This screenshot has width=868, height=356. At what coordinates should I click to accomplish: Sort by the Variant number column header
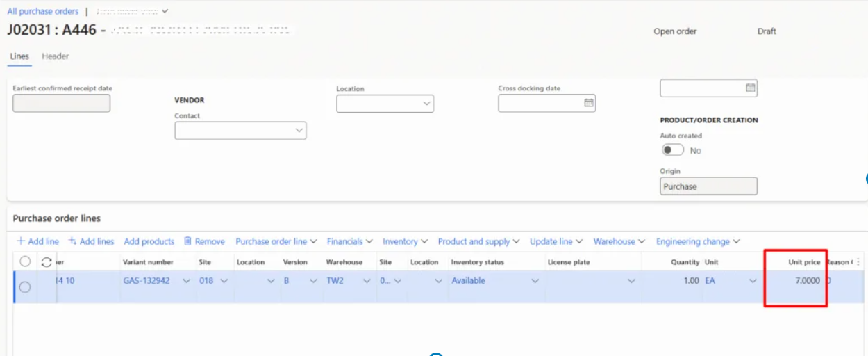pyautogui.click(x=148, y=262)
